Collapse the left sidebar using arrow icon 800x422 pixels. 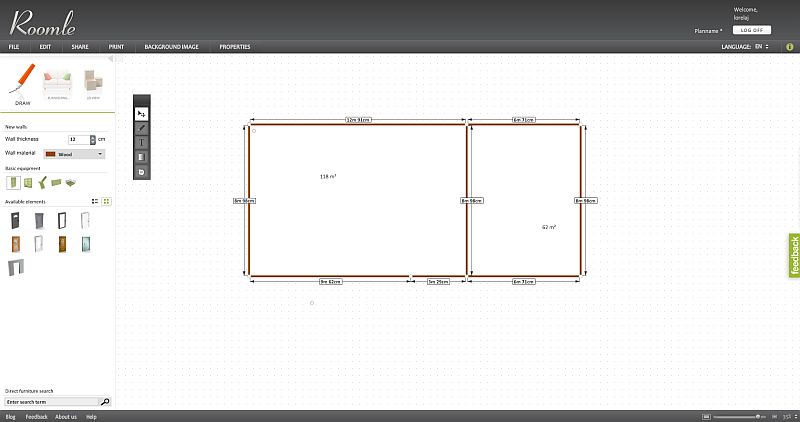pos(110,59)
